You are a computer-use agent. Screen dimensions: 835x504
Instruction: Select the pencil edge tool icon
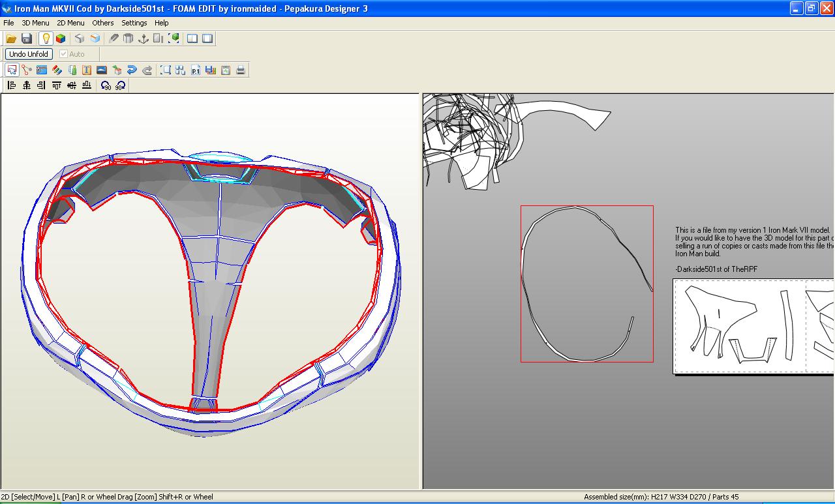click(x=114, y=38)
